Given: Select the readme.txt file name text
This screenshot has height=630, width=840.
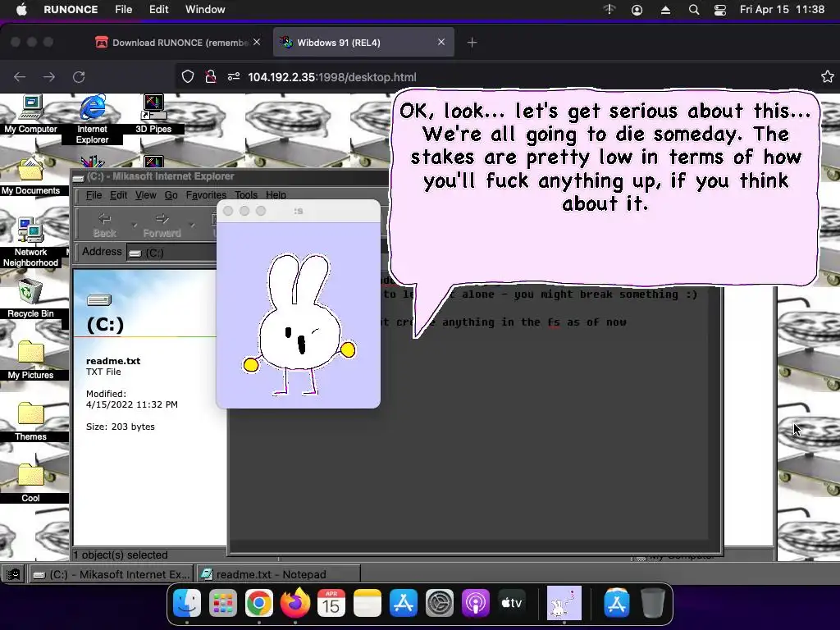Looking at the screenshot, I should [x=113, y=361].
